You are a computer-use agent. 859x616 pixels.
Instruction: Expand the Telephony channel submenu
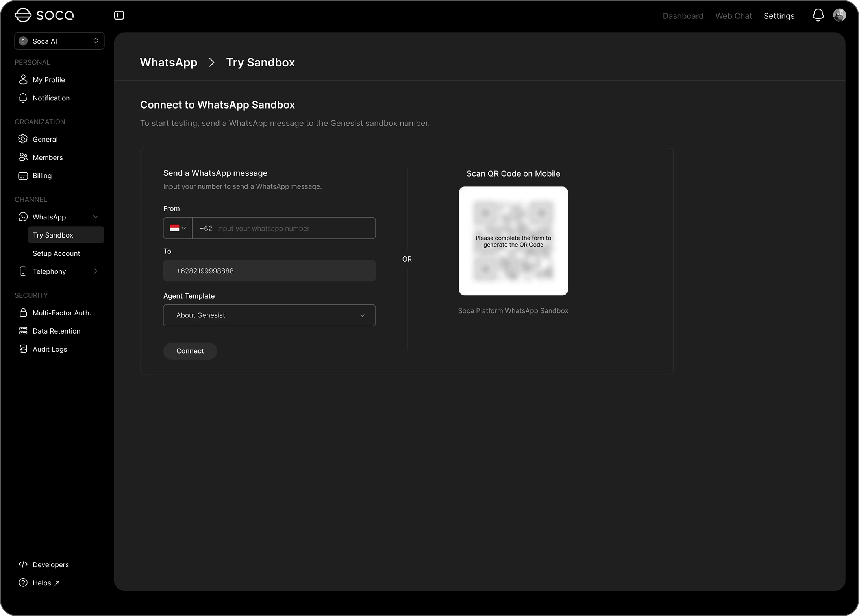tap(96, 271)
